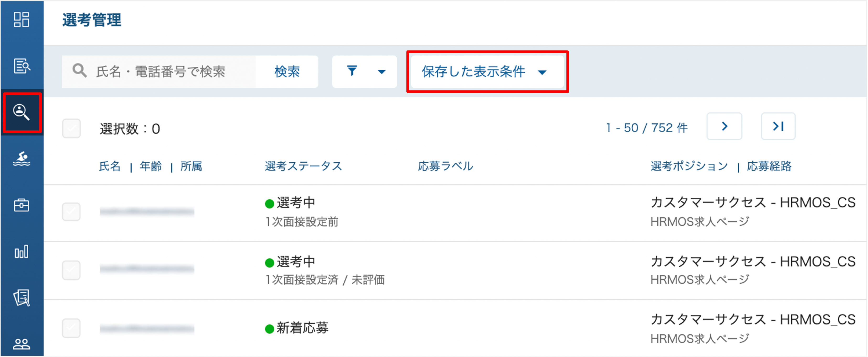Open the briefcase jobs sidebar icon

(22, 205)
